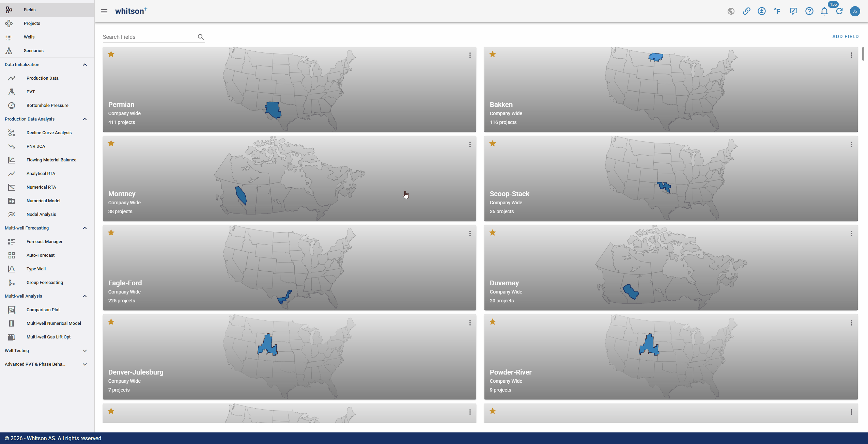868x444 pixels.
Task: Open notifications bell with 156 badge
Action: pos(824,11)
